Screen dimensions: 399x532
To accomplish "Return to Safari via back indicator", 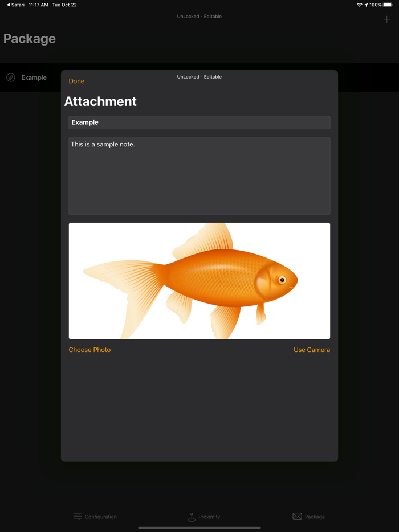I will pyautogui.click(x=15, y=5).
